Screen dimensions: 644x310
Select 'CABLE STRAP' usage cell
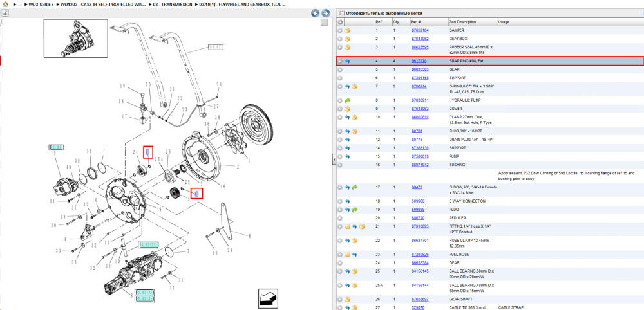point(511,307)
